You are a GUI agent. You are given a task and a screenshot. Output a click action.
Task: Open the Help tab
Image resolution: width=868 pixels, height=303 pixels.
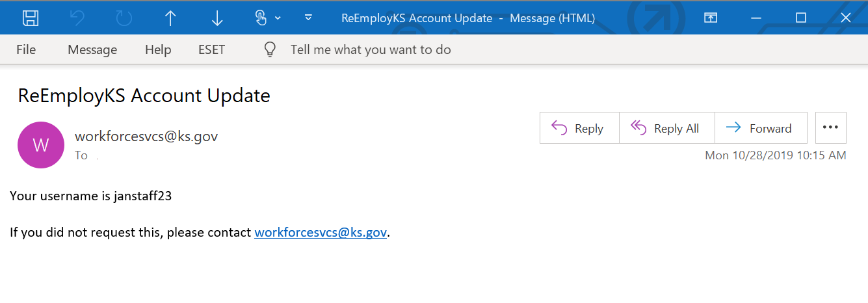point(158,49)
